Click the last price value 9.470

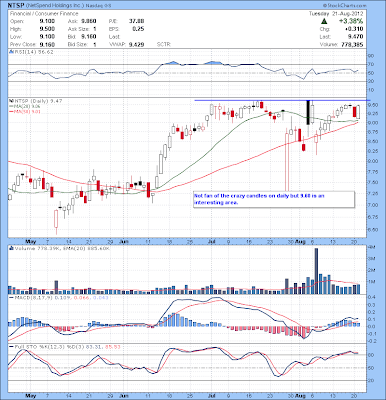355,37
